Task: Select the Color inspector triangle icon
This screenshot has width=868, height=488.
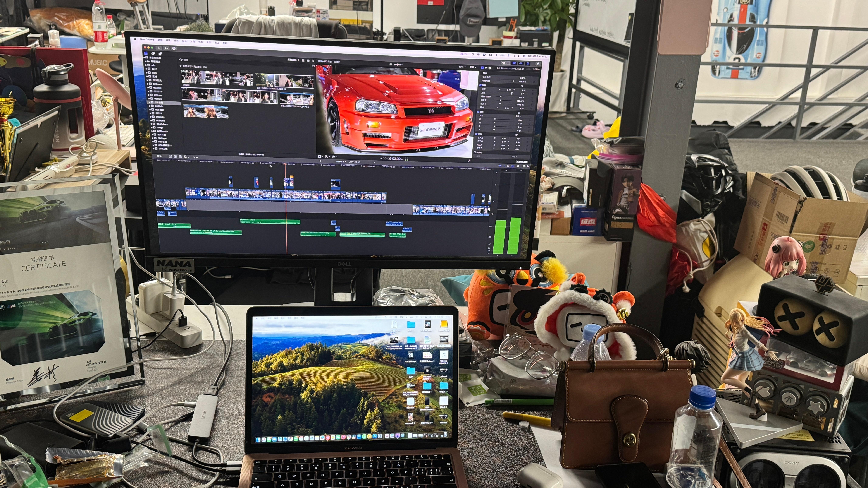Action: 486,68
